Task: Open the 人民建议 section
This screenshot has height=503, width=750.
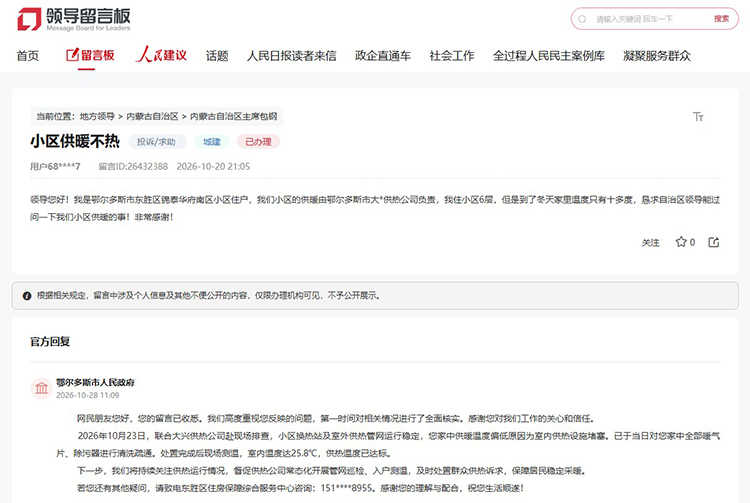Action: pyautogui.click(x=161, y=55)
